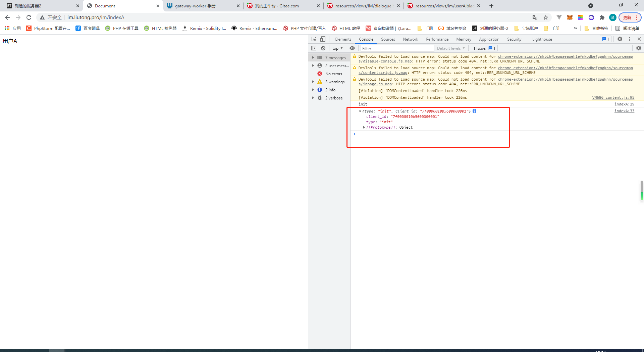Toggle the live expression eye icon
The width and height of the screenshot is (644, 352).
352,48
